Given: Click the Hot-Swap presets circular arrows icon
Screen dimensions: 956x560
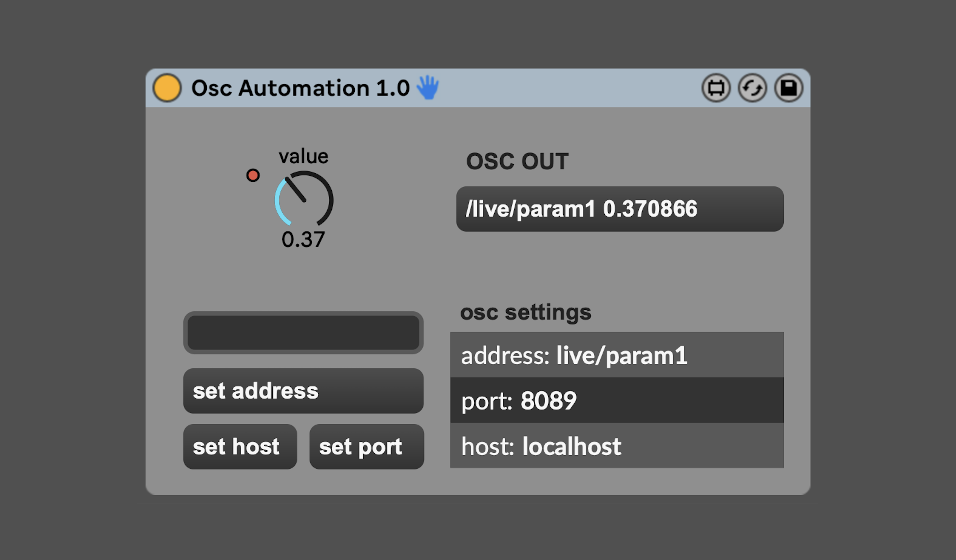Looking at the screenshot, I should pyautogui.click(x=752, y=88).
